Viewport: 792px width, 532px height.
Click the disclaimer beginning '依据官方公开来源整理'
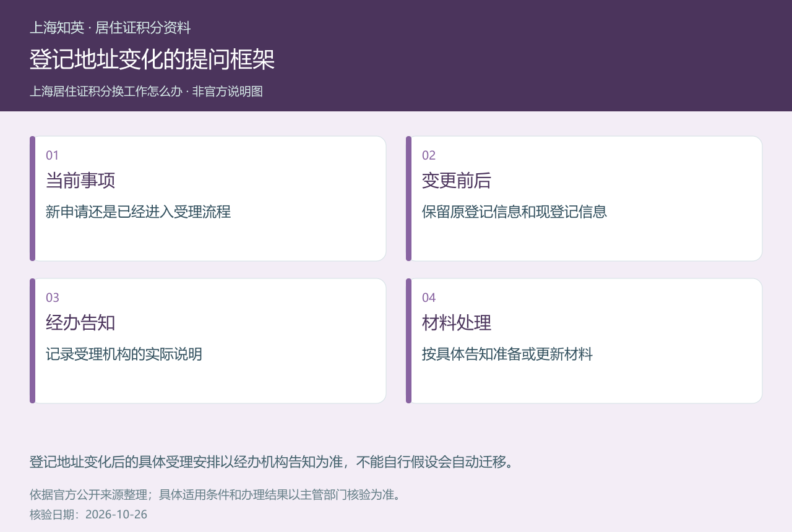pyautogui.click(x=215, y=495)
